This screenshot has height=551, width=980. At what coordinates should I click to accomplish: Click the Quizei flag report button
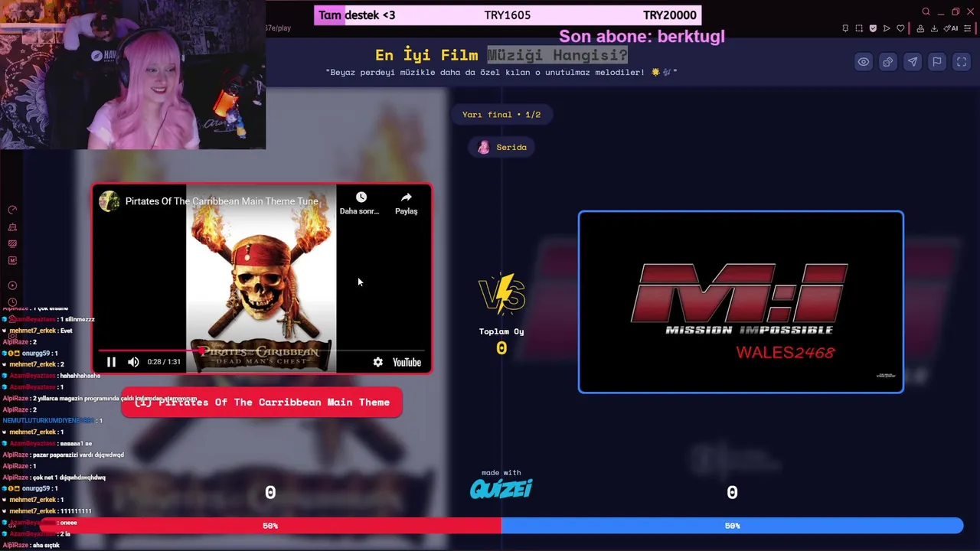(x=937, y=62)
